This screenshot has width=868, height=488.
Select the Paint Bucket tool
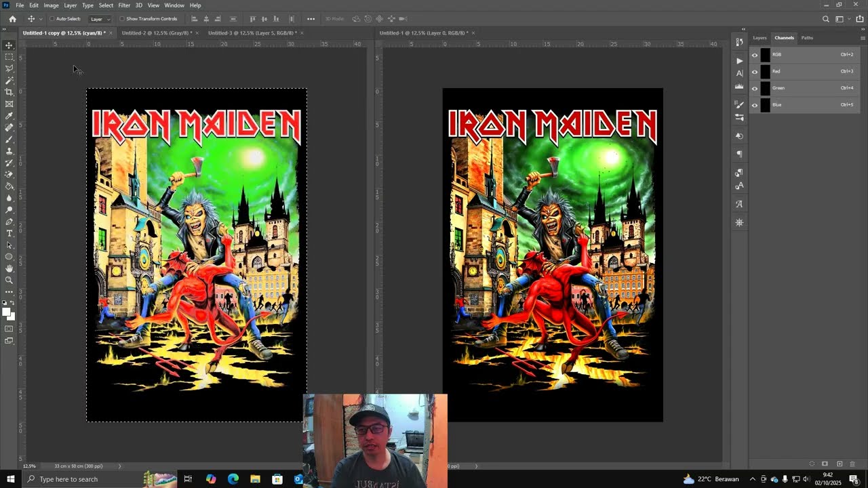(x=9, y=186)
